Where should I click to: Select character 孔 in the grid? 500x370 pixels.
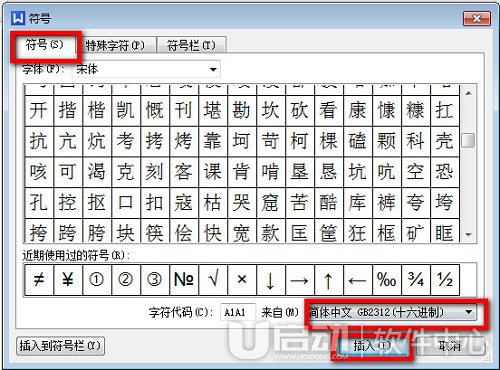coord(39,202)
